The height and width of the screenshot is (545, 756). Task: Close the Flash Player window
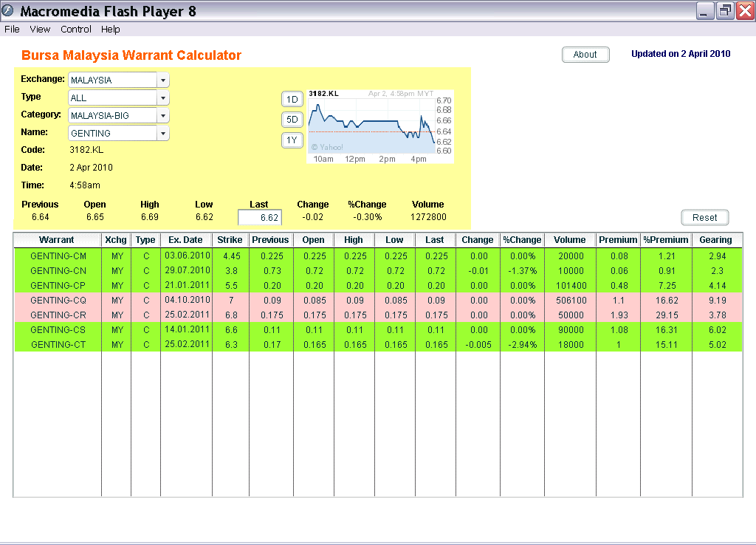(744, 10)
